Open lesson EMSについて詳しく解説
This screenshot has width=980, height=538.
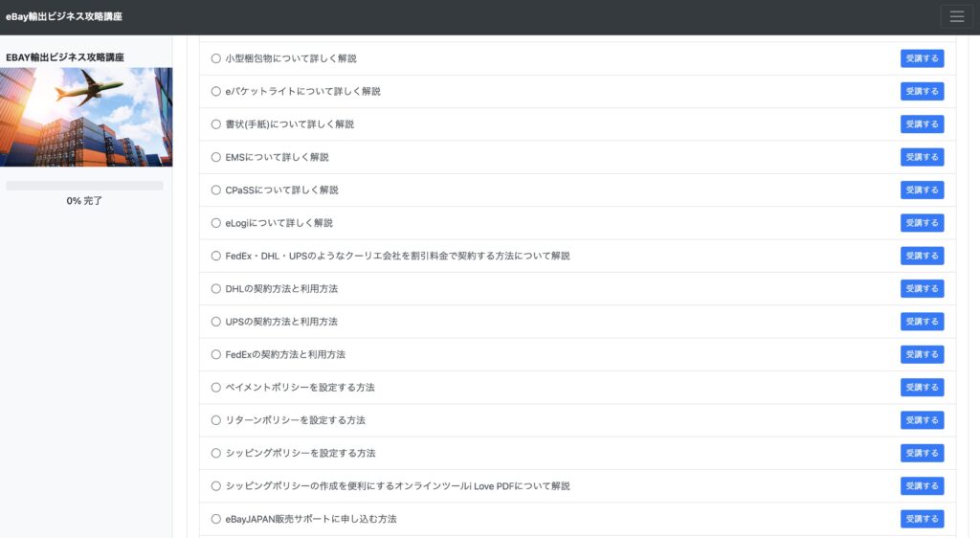tap(277, 157)
